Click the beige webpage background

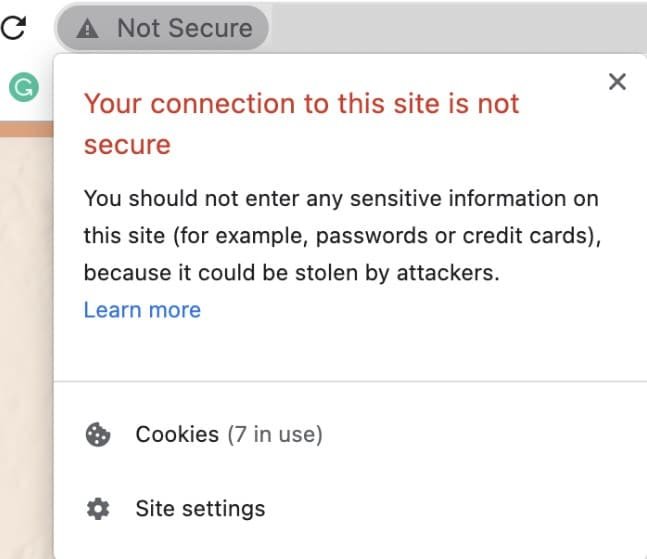25,350
